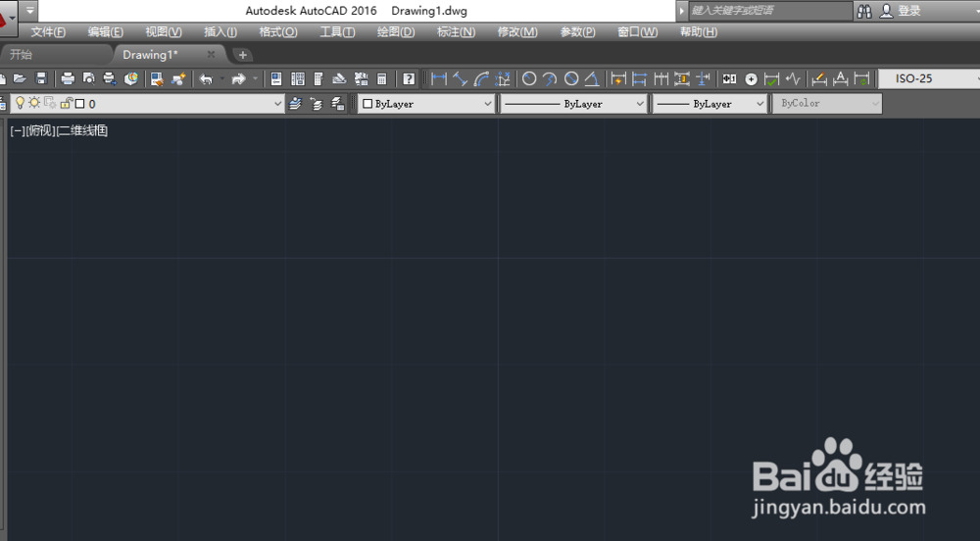980x541 pixels.
Task: Click the Dimension Break tool
Action: point(703,78)
